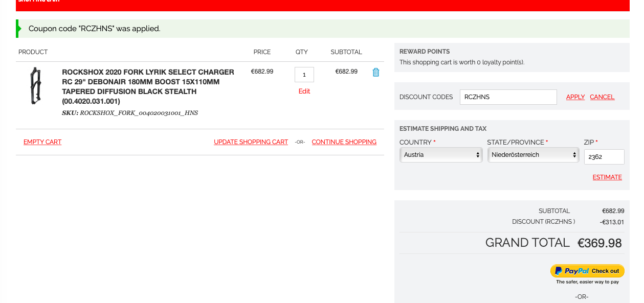
Task: Open the Rockshox 2020 Fork Lyrik product title
Action: tap(148, 86)
